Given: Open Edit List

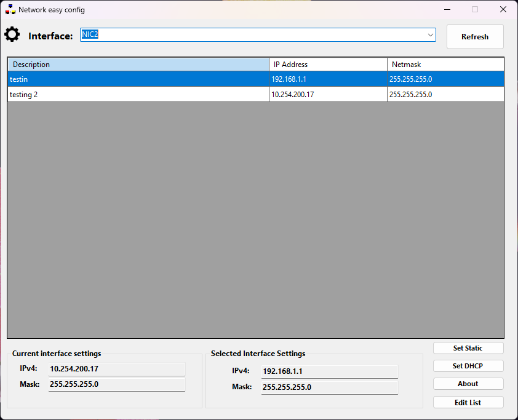Looking at the screenshot, I should [468, 403].
